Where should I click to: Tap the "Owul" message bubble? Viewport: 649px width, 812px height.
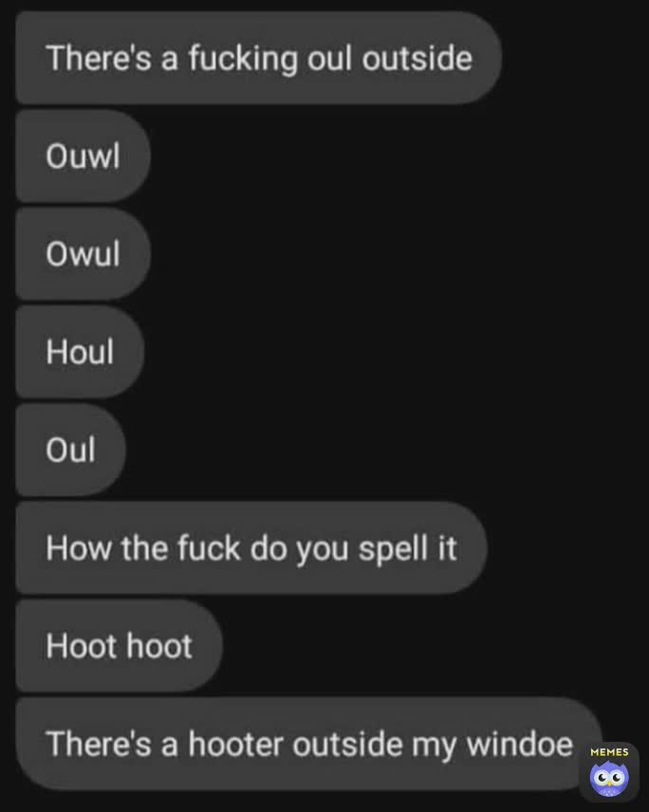(x=83, y=253)
